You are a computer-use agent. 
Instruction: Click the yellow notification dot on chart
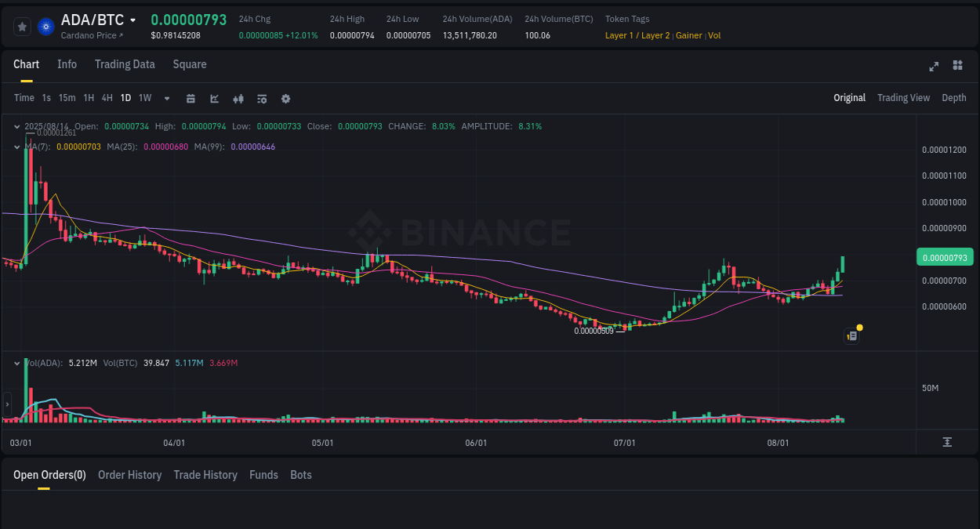860,327
